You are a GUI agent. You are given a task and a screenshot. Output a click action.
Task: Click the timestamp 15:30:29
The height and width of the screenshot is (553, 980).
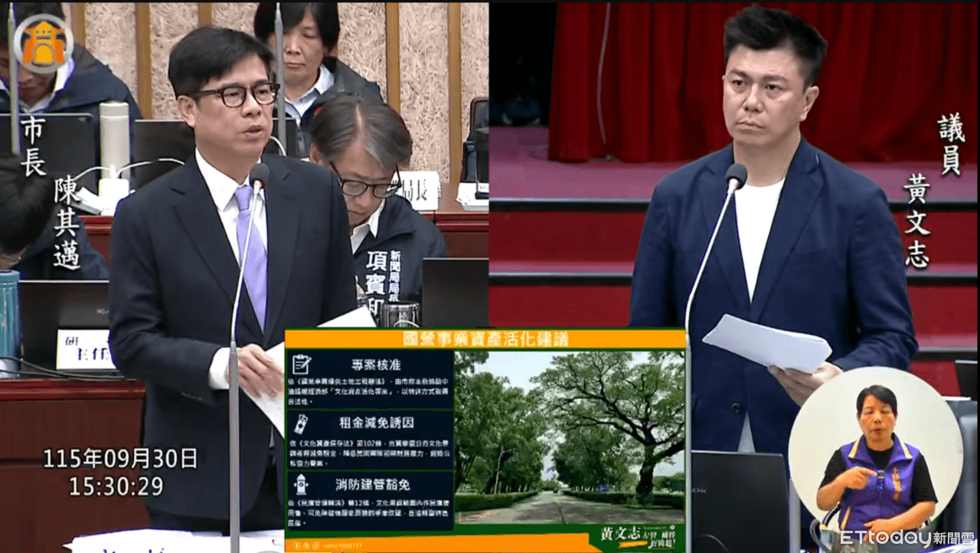[116, 486]
